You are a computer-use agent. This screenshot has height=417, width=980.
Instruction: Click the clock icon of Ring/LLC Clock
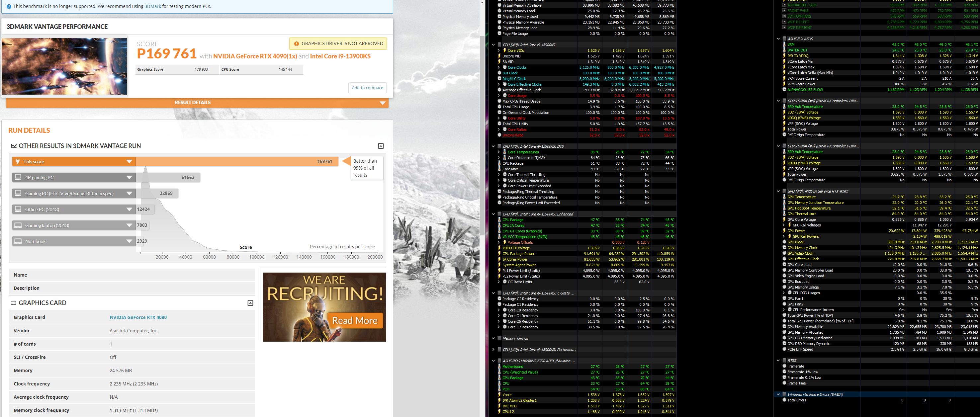499,79
